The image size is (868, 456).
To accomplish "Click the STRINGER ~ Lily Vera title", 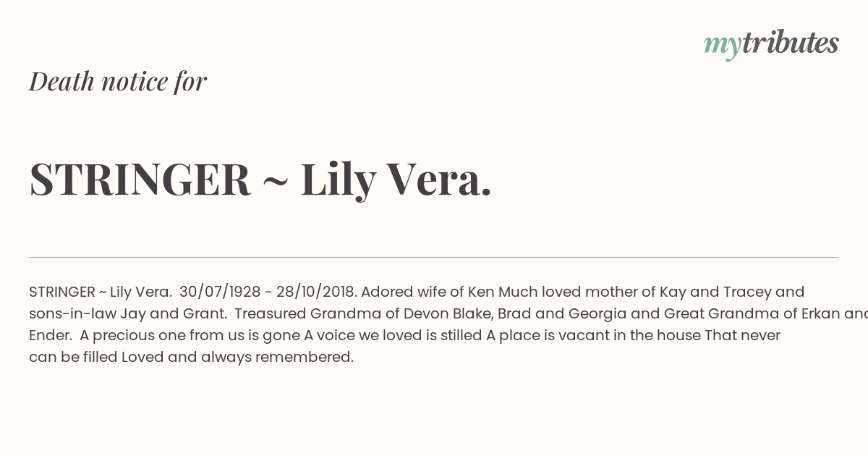I will point(260,179).
